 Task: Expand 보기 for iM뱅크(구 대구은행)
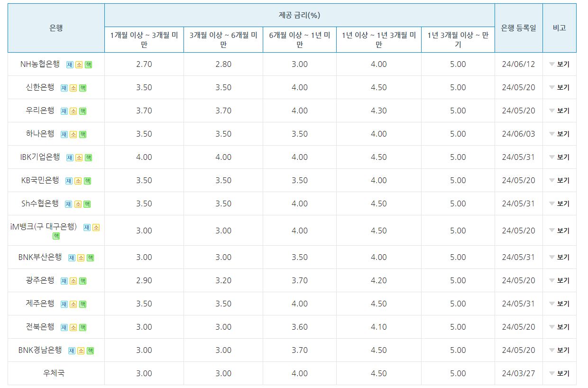[x=560, y=231]
